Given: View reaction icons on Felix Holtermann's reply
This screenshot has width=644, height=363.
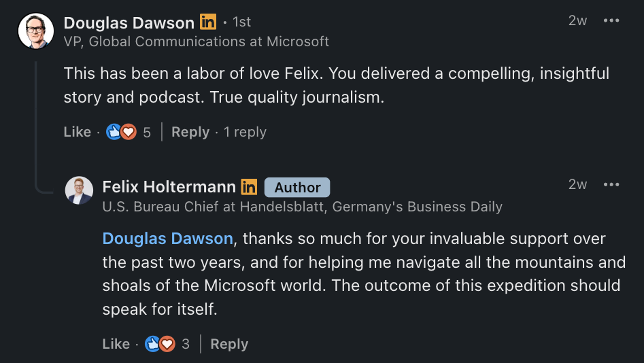Looking at the screenshot, I should [160, 344].
